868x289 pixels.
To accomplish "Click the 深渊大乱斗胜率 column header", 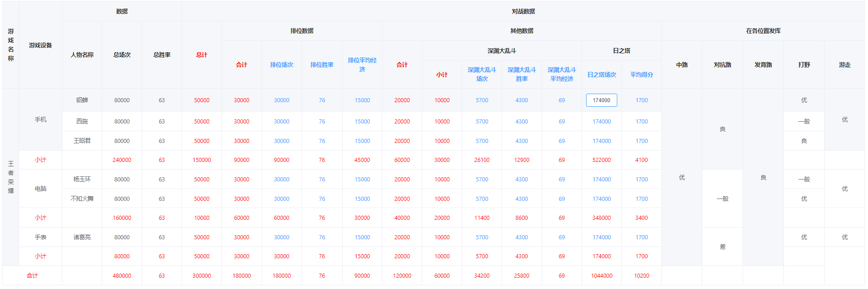I will coord(521,74).
